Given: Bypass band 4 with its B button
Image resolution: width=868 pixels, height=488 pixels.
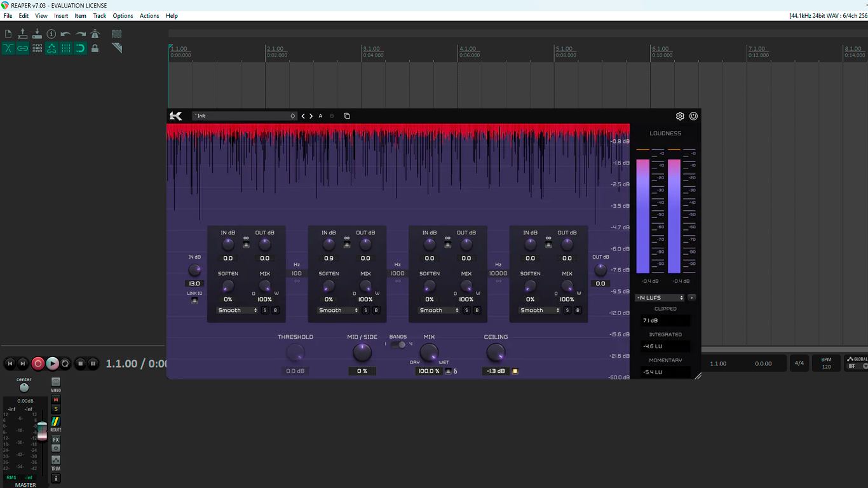Looking at the screenshot, I should [578, 311].
